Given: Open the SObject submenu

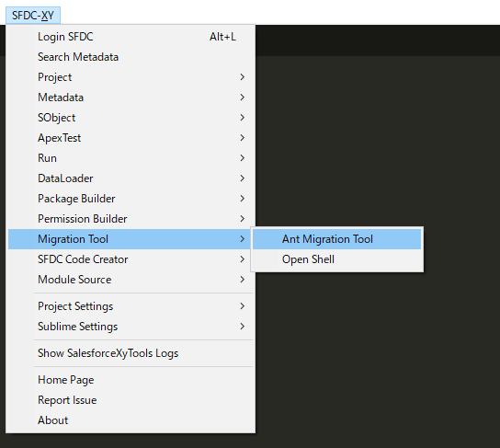Looking at the screenshot, I should click(131, 118).
